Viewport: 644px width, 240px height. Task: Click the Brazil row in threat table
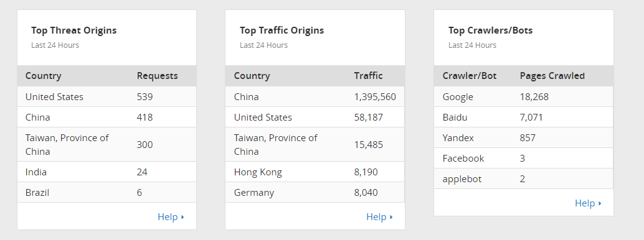click(107, 192)
